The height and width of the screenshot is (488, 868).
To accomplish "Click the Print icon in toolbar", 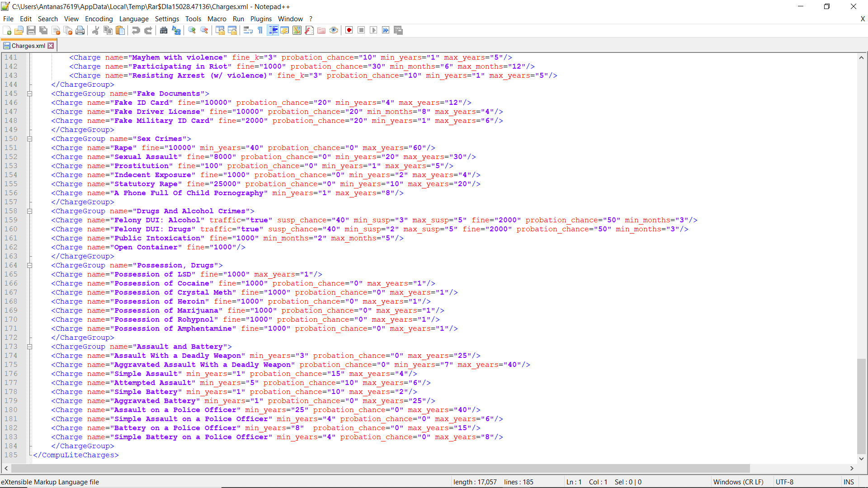I will coord(80,30).
